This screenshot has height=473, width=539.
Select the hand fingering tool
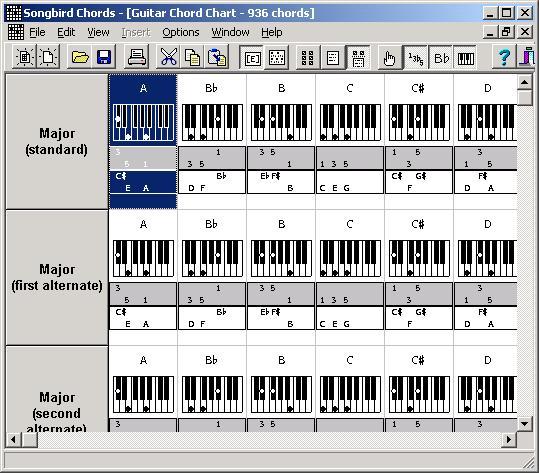tap(389, 58)
